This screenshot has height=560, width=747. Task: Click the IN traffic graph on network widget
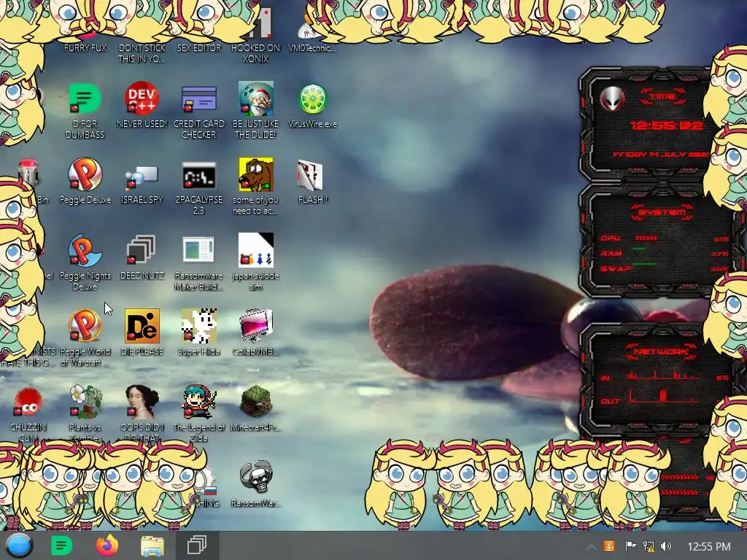point(662,375)
